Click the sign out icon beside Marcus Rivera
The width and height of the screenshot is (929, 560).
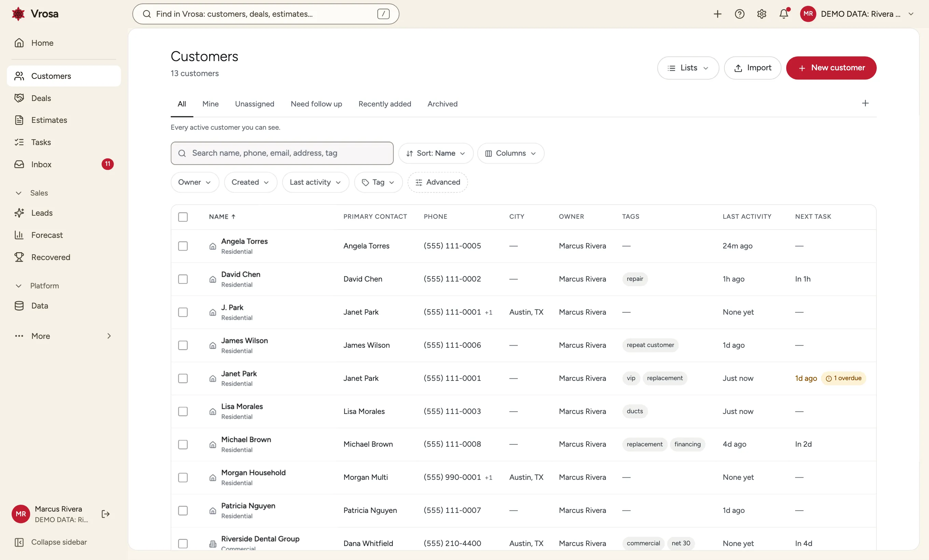(106, 514)
